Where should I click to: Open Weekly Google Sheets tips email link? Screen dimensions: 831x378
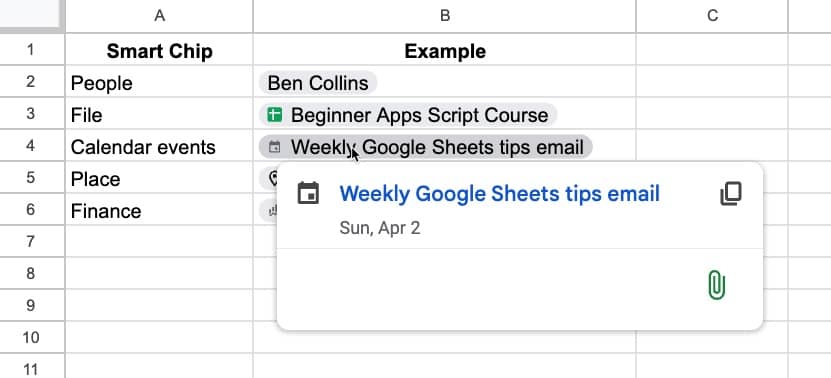point(500,194)
